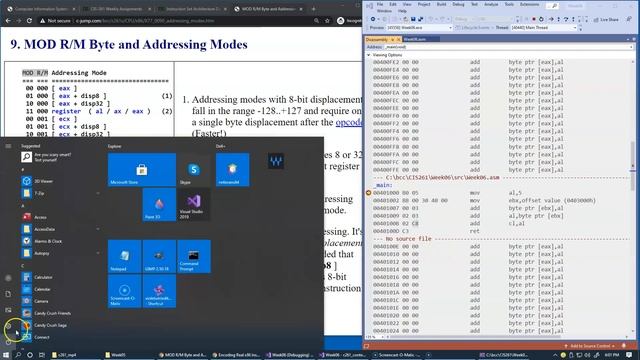Open Microsoft Store tile in Start menu

142,170
